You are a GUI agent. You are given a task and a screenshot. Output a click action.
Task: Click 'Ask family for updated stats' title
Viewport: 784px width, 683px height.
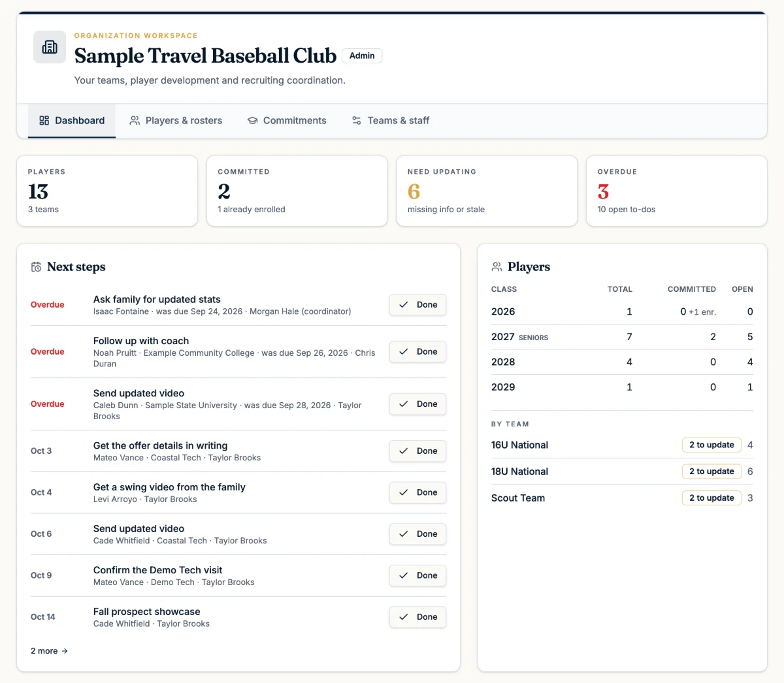coord(157,300)
